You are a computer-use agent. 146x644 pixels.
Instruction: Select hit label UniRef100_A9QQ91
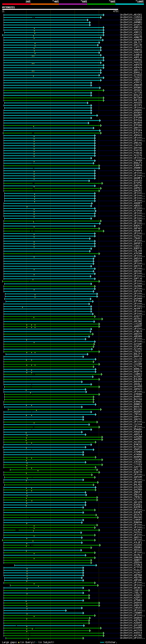(x=131, y=110)
